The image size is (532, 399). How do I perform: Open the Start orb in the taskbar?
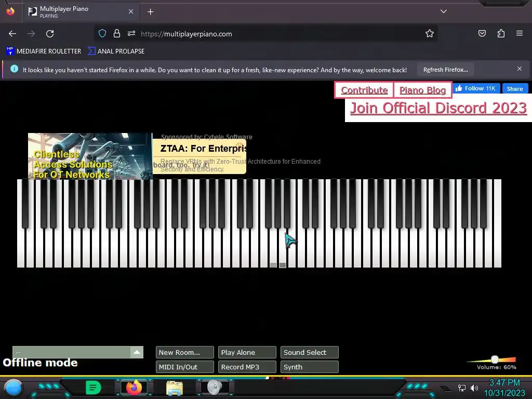pos(14,388)
